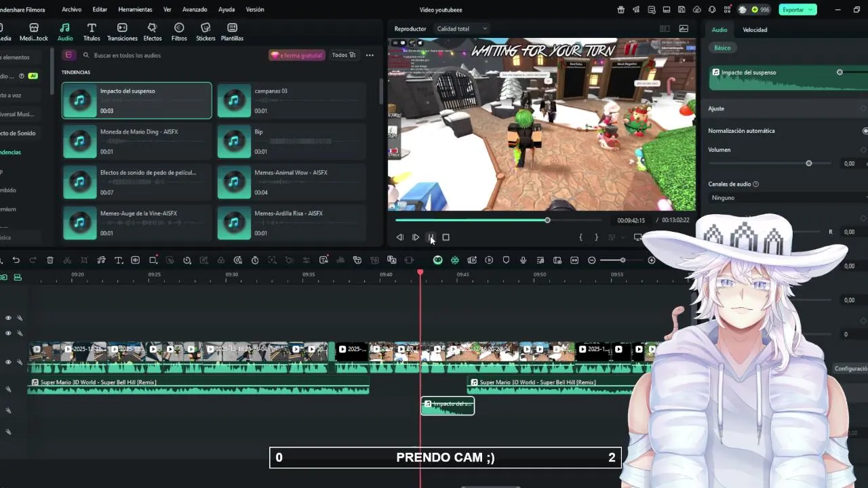Click the zoom in plus icon on timeline
This screenshot has height=488, width=868.
[652, 260]
